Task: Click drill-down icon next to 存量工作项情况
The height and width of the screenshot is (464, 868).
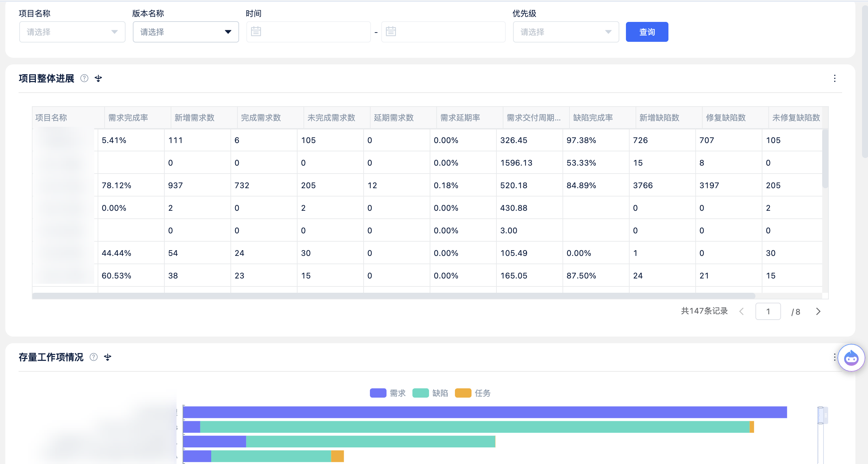Action: click(108, 357)
